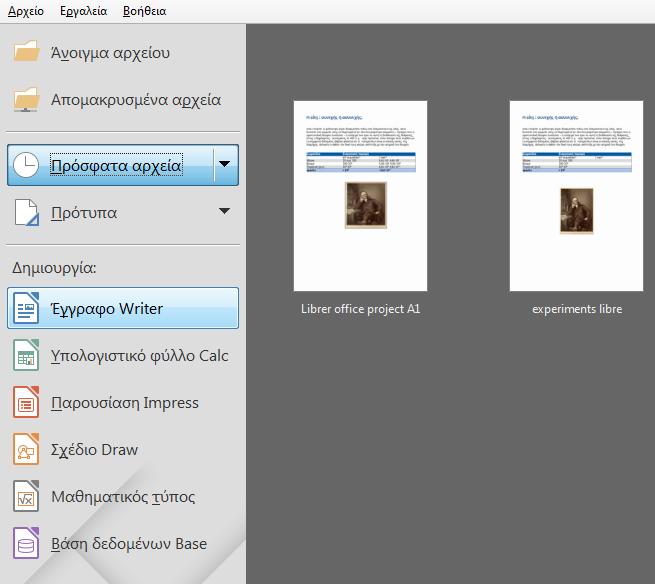Click the Calc spreadsheet icon
655x584 pixels.
click(26, 355)
